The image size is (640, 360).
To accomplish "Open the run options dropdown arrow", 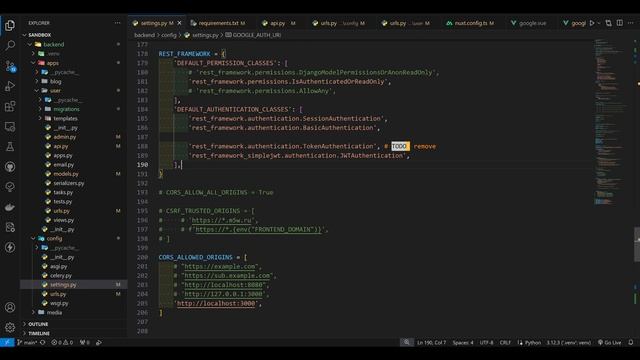I will pyautogui.click(x=599, y=23).
